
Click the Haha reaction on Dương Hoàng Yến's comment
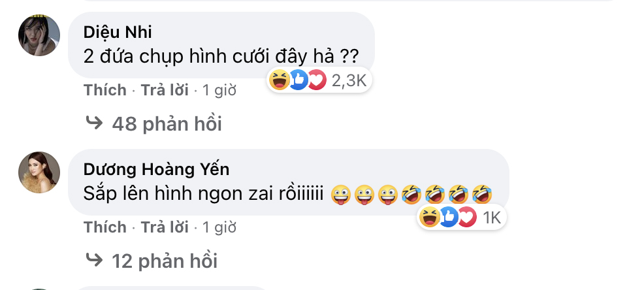[x=429, y=217]
